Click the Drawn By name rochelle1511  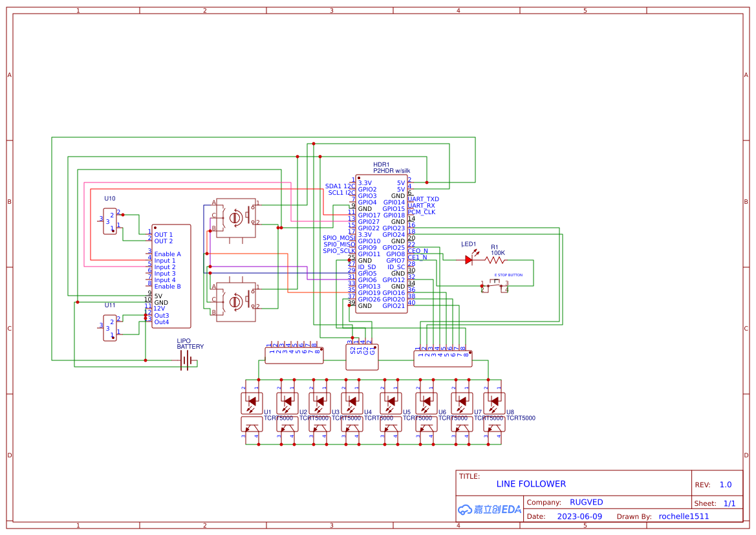pyautogui.click(x=683, y=516)
